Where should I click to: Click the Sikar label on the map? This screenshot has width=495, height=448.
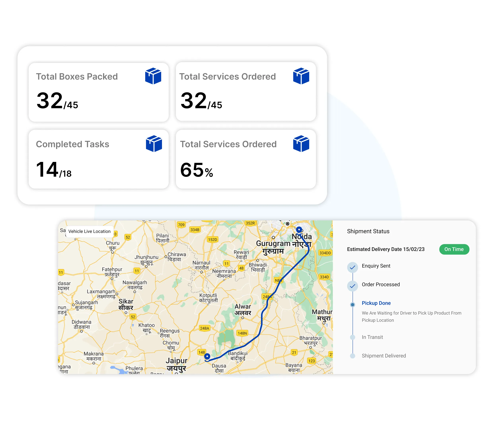click(126, 304)
